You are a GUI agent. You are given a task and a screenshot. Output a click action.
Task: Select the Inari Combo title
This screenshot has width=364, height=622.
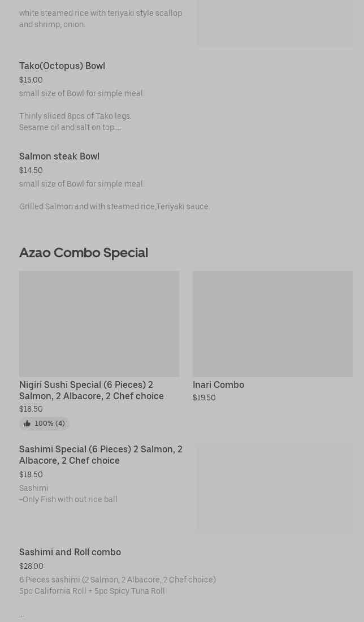point(218,385)
